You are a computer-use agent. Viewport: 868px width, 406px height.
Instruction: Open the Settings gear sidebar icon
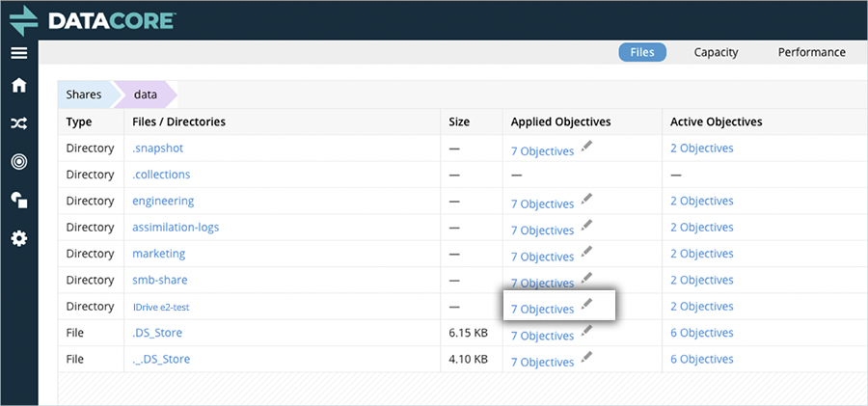[x=18, y=237]
